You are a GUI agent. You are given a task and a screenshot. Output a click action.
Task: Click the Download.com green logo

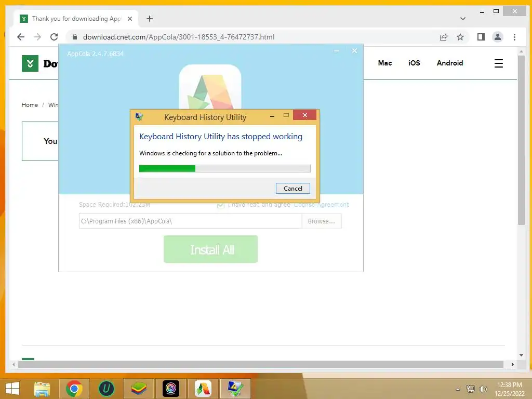click(x=30, y=63)
